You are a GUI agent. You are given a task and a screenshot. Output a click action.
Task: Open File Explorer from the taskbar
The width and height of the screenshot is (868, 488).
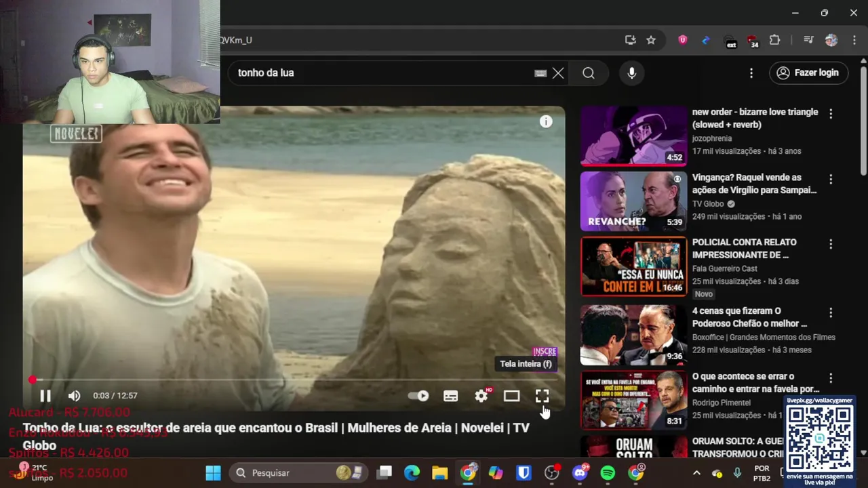point(440,472)
